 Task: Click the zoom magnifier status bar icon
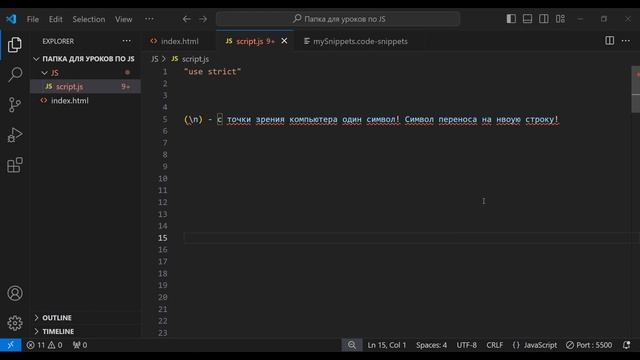(x=352, y=345)
